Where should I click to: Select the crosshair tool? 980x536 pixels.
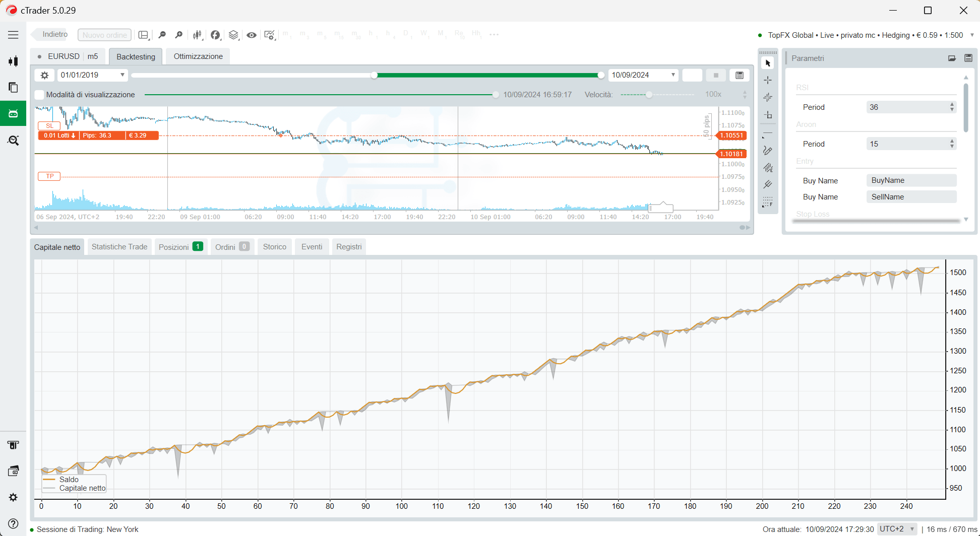coord(768,80)
